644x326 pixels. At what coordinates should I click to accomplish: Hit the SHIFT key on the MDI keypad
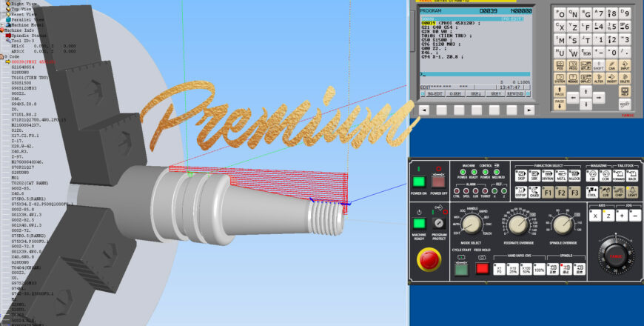pos(598,65)
